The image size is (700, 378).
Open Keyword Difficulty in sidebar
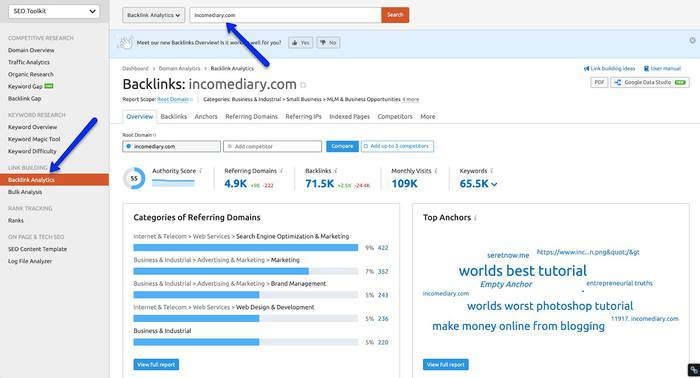32,151
